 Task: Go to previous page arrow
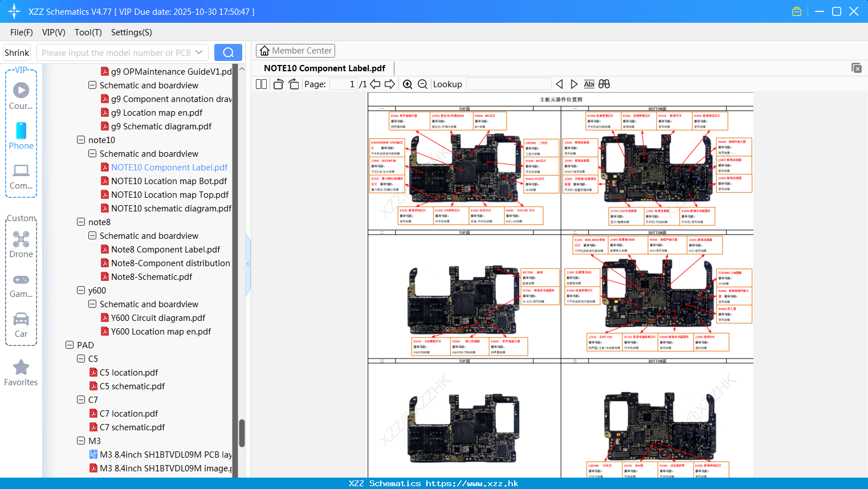pyautogui.click(x=375, y=84)
